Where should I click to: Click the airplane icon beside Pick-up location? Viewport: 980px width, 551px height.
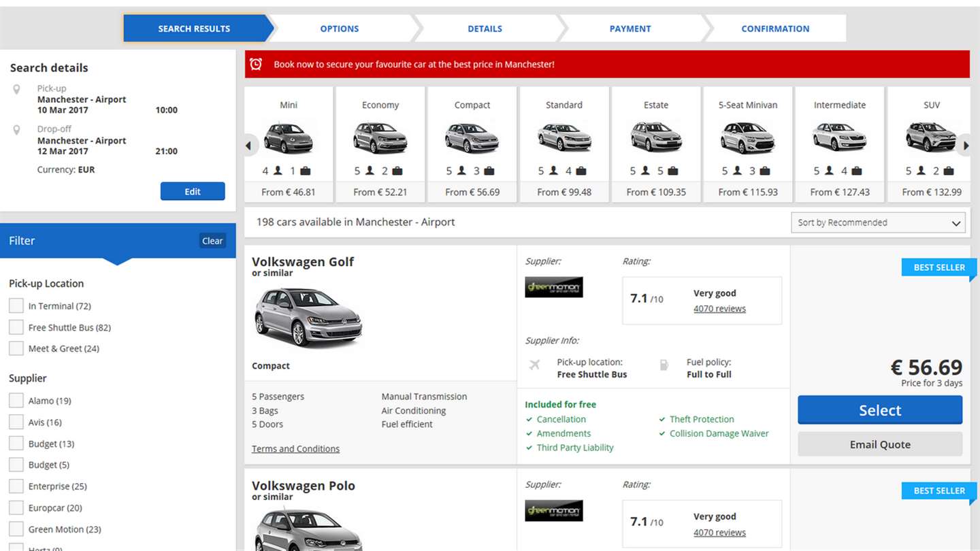[x=535, y=365]
